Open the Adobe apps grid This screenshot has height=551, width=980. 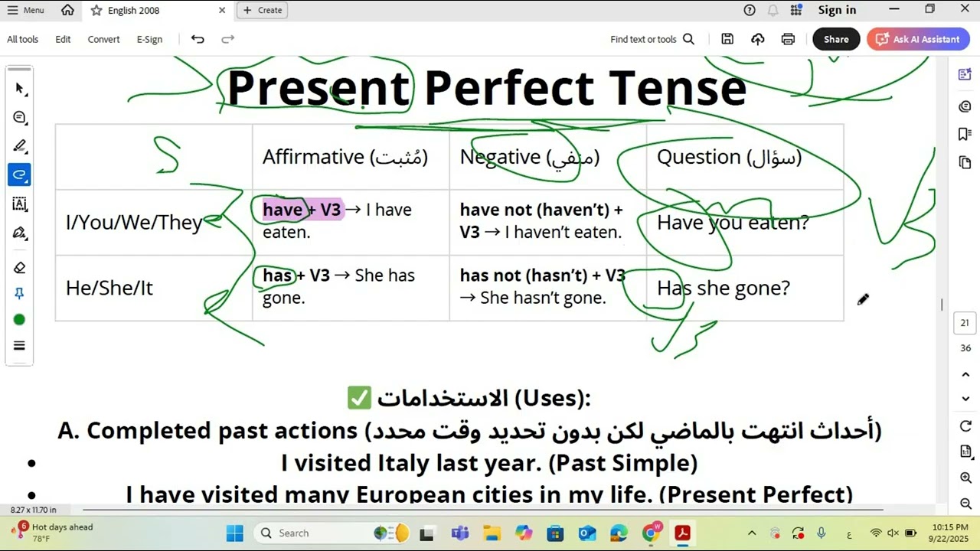coord(796,10)
